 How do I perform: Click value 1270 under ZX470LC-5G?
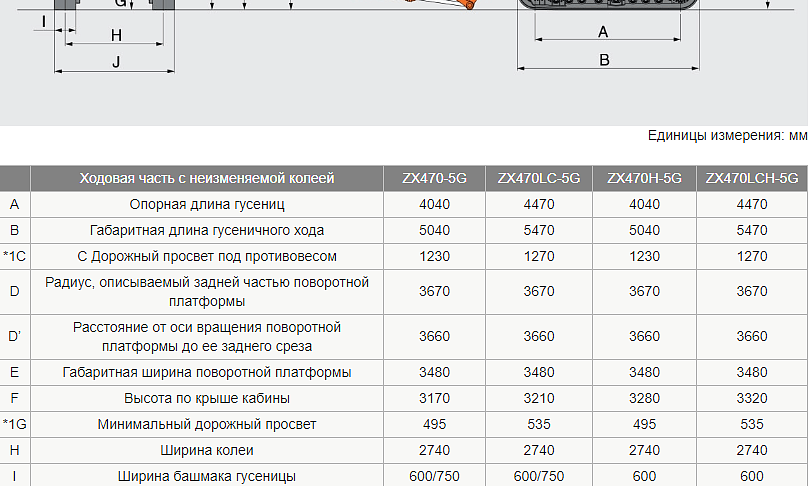539,256
